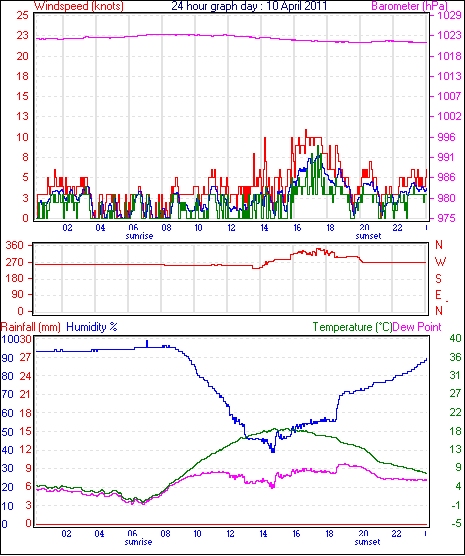Viewport: 465px width, 556px height.
Task: Click the sunset label under the bottom graph
Action: pyautogui.click(x=367, y=542)
